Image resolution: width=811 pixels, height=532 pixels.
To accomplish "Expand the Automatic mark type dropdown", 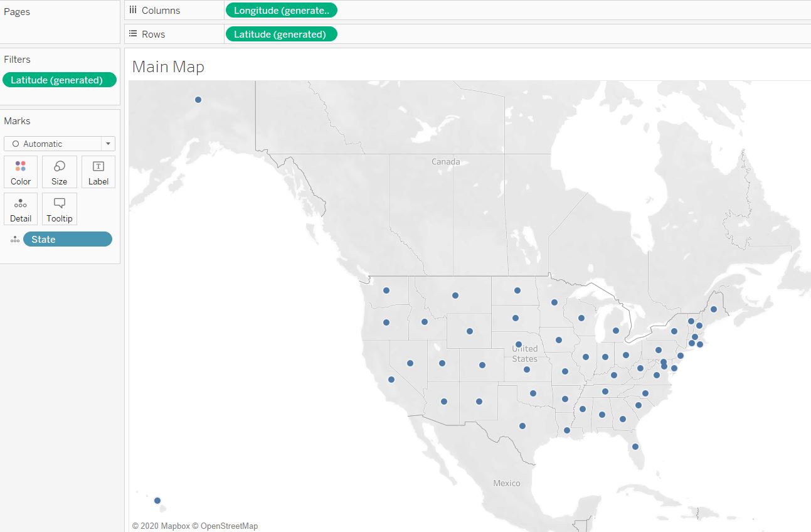I will [108, 144].
